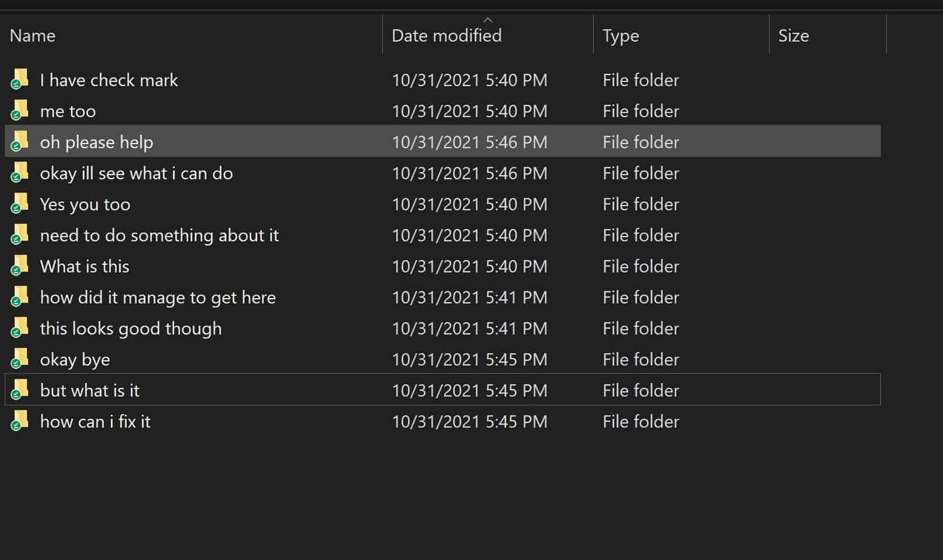The image size is (943, 560).
Task: Sort by the Name column header
Action: [33, 36]
